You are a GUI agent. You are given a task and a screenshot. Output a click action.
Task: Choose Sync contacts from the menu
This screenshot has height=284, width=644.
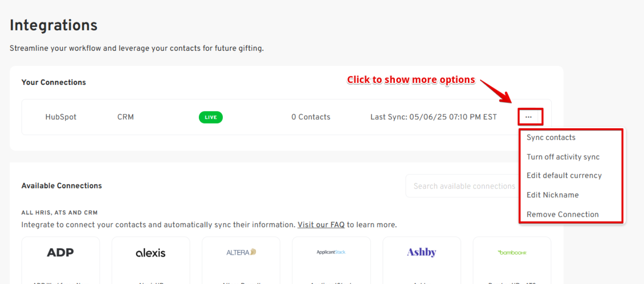(x=551, y=137)
